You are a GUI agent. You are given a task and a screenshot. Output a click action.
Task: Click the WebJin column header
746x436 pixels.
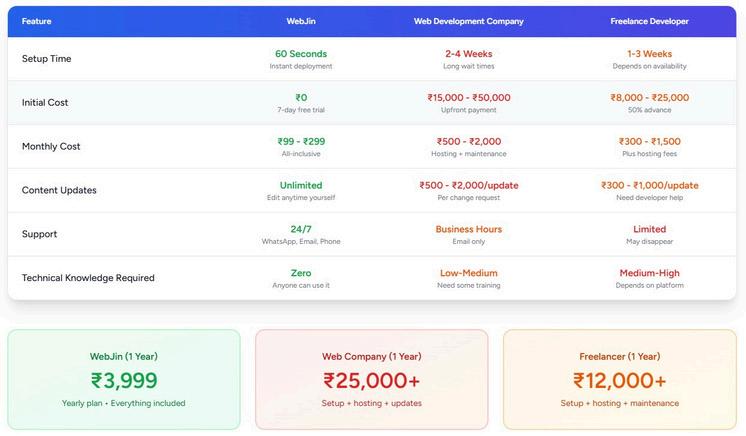pyautogui.click(x=301, y=21)
